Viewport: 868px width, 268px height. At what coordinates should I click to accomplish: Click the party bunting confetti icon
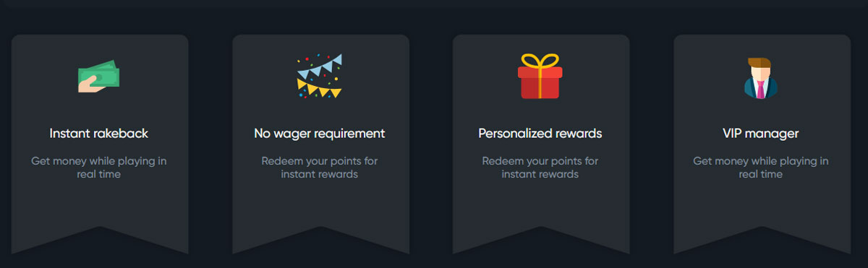pos(320,77)
